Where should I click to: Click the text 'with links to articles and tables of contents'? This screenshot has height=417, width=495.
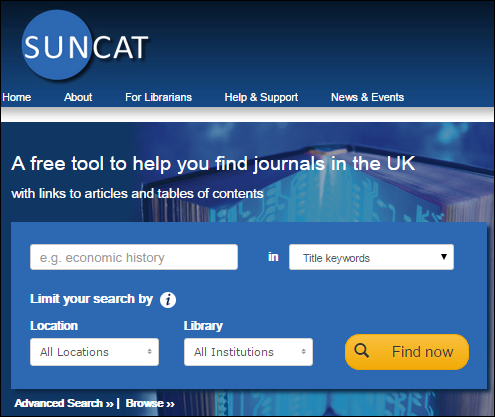tap(137, 194)
